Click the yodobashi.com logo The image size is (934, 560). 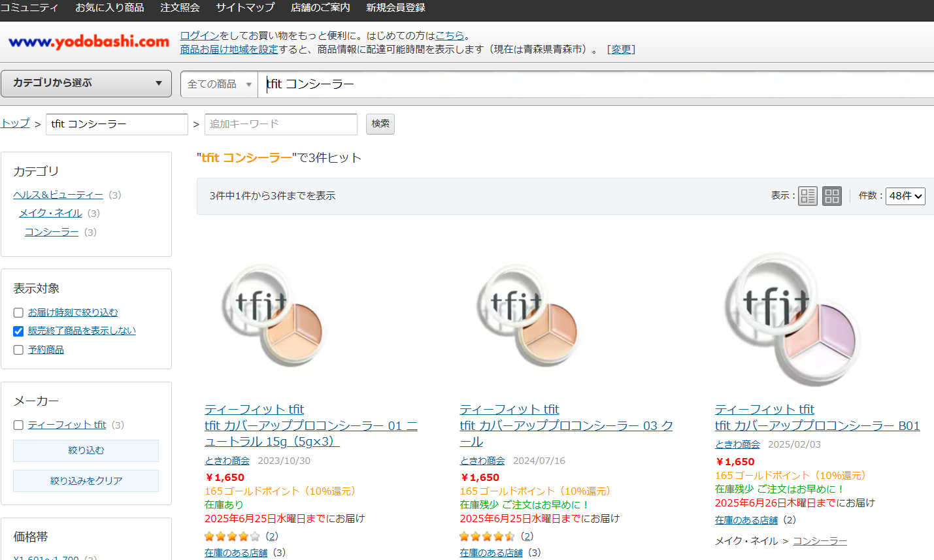88,42
